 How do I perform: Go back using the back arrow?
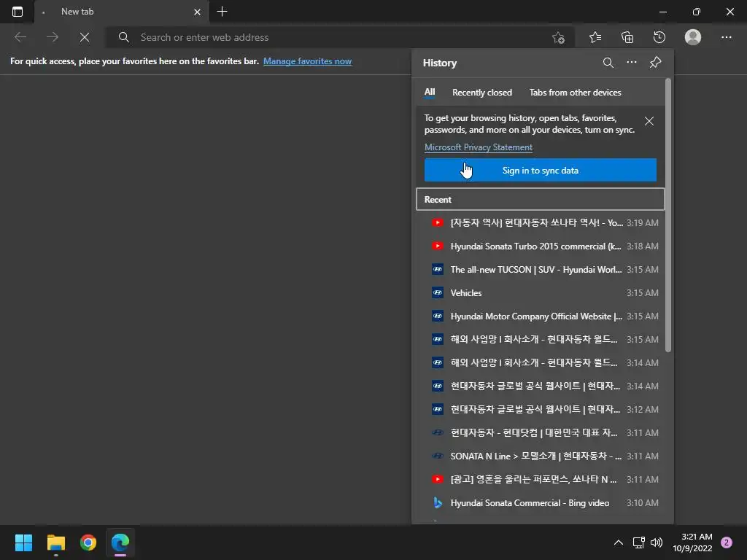click(x=20, y=37)
